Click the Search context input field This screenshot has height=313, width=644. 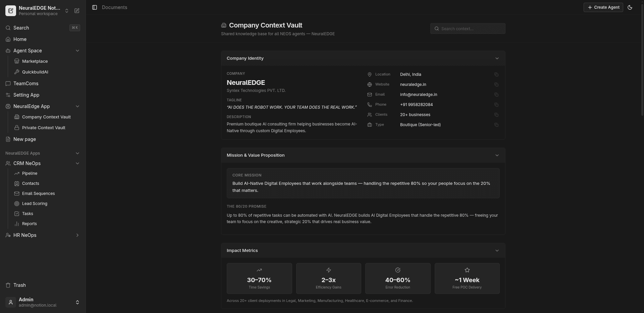click(468, 29)
